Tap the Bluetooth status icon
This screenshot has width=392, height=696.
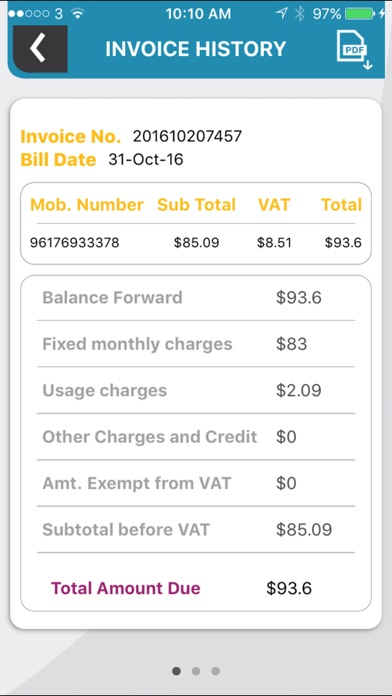tap(300, 14)
